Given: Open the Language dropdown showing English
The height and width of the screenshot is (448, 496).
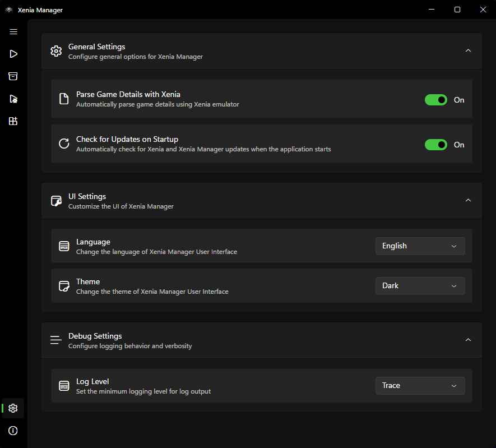Looking at the screenshot, I should pos(420,246).
